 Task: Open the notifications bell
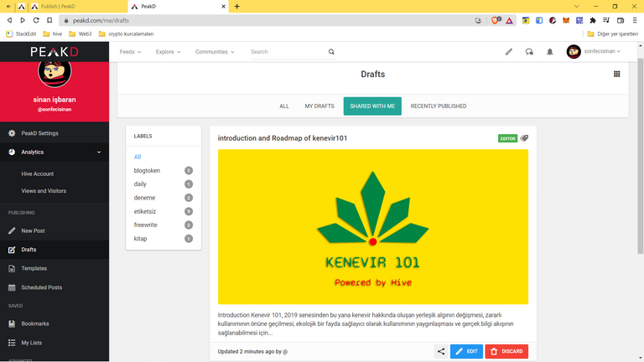click(549, 52)
